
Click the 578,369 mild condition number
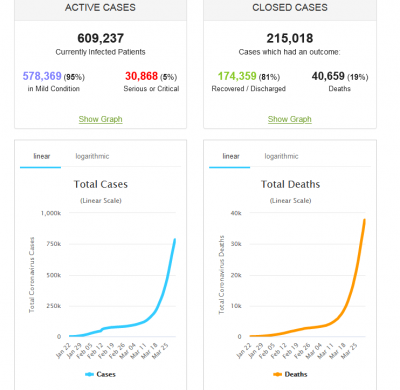(x=42, y=76)
